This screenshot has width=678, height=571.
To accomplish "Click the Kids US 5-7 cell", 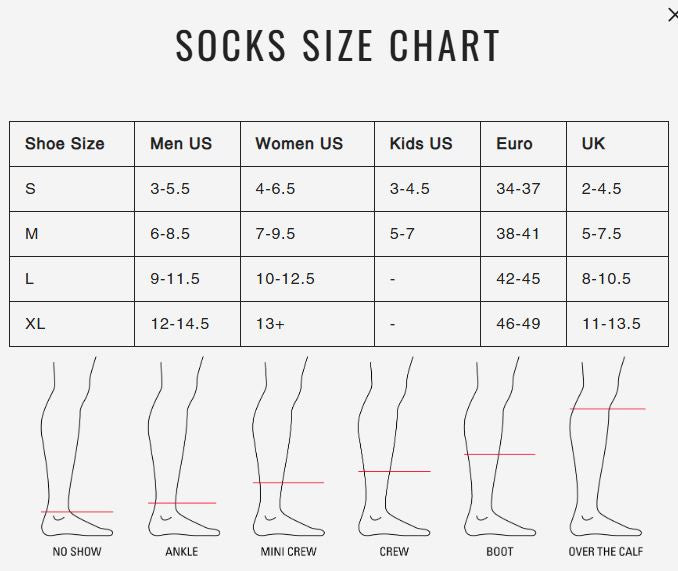I will coord(402,234).
